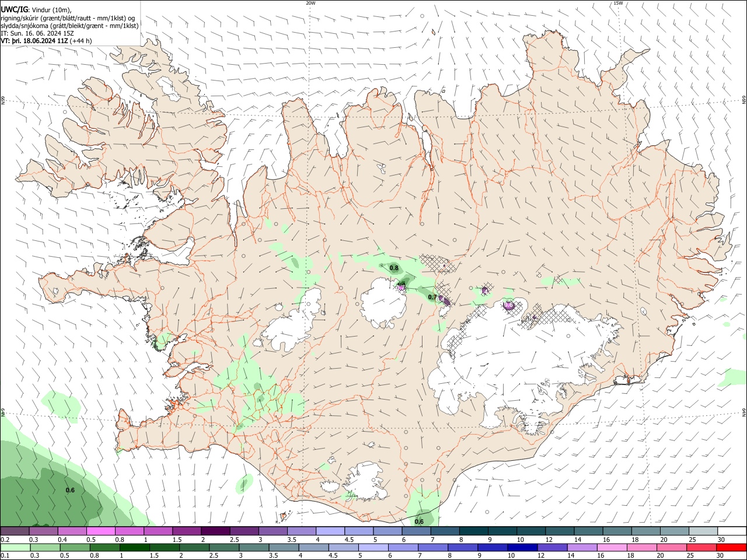Screen dimensions: 747x560
Task: Select the 1.5 purple swatch in the upper legend row
Action: tap(187, 531)
